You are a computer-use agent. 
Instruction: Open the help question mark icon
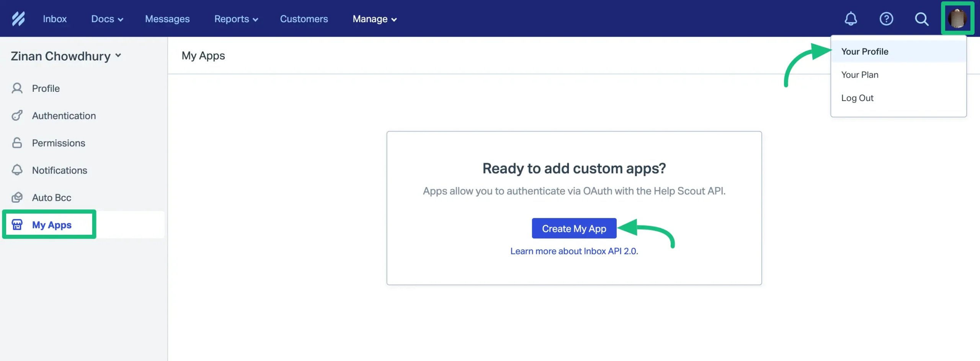pyautogui.click(x=886, y=18)
